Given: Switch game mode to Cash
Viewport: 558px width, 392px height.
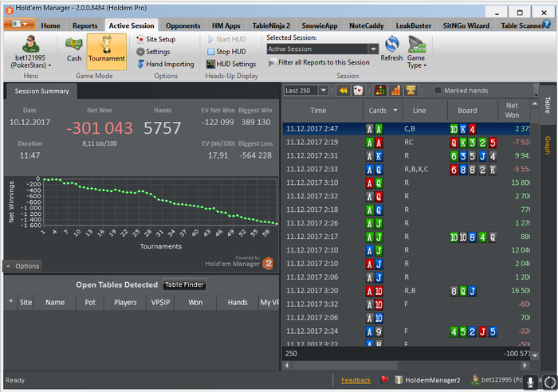Looking at the screenshot, I should point(73,50).
